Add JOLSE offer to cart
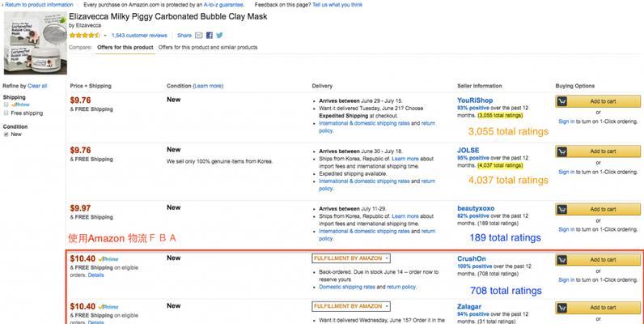644x324 pixels. tap(598, 151)
